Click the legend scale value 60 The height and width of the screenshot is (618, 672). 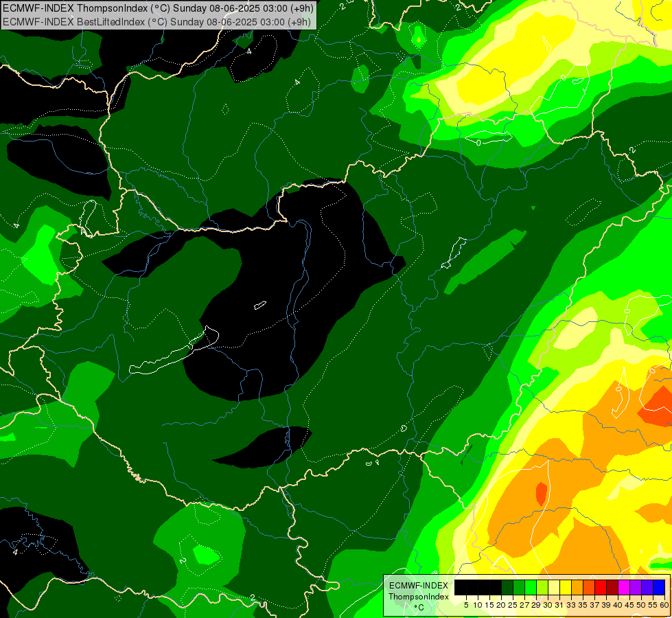point(664,605)
